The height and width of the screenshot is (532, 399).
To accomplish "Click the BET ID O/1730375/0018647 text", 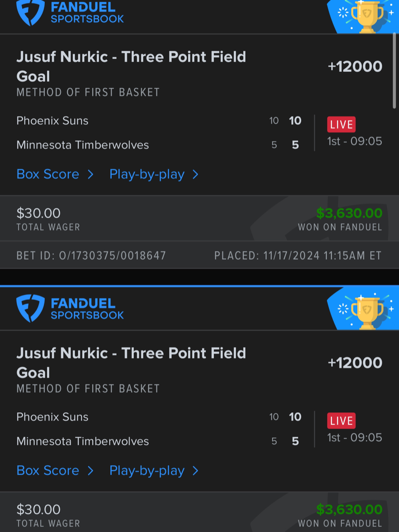I will (x=91, y=256).
